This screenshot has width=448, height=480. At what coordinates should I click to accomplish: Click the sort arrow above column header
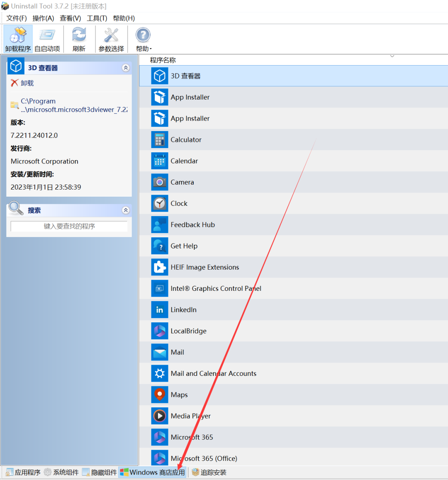click(x=392, y=56)
